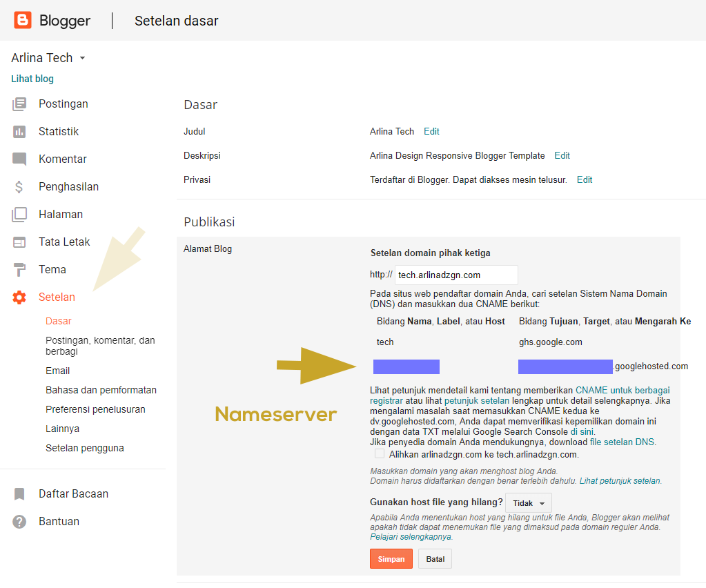
Task: Open CNAME untuk berbagai registrar link
Action: [622, 391]
